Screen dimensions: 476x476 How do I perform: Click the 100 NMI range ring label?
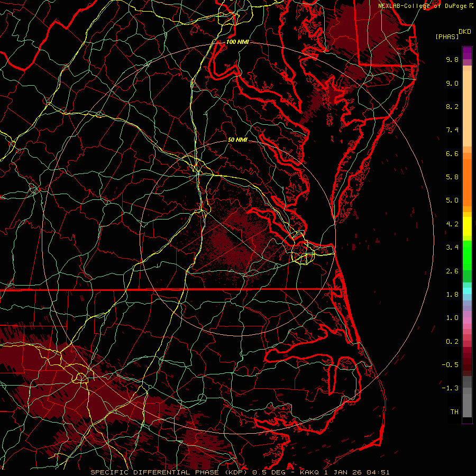(237, 42)
